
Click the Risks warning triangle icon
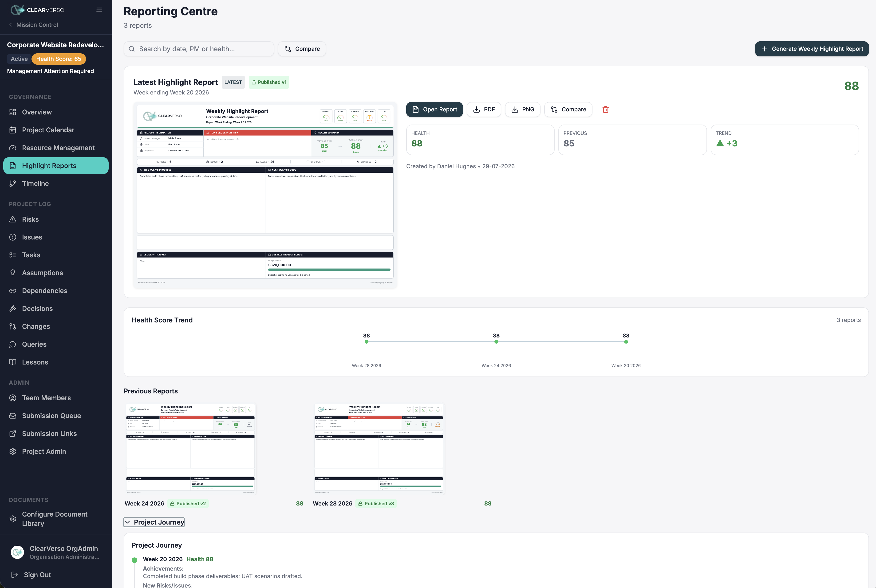pyautogui.click(x=13, y=219)
